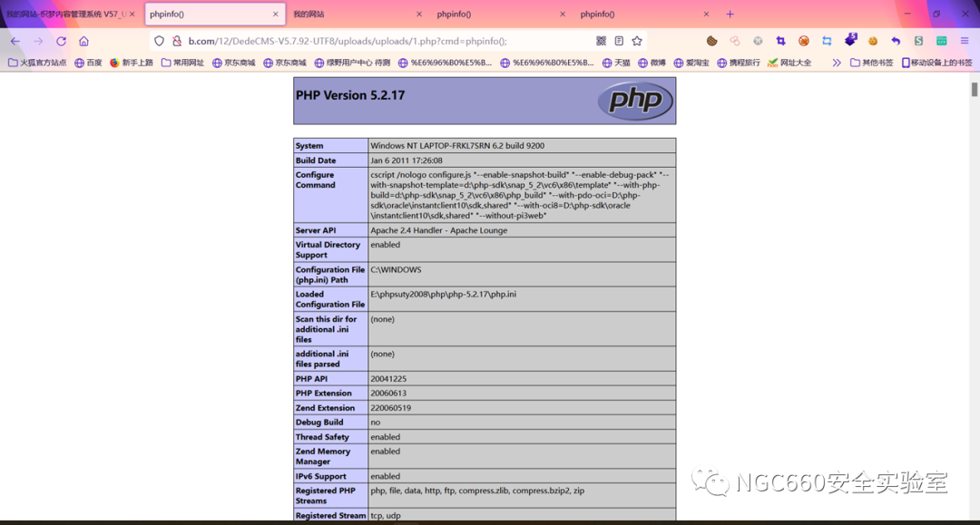The image size is (980, 525).
Task: Go back to the previous page
Action: coord(15,41)
